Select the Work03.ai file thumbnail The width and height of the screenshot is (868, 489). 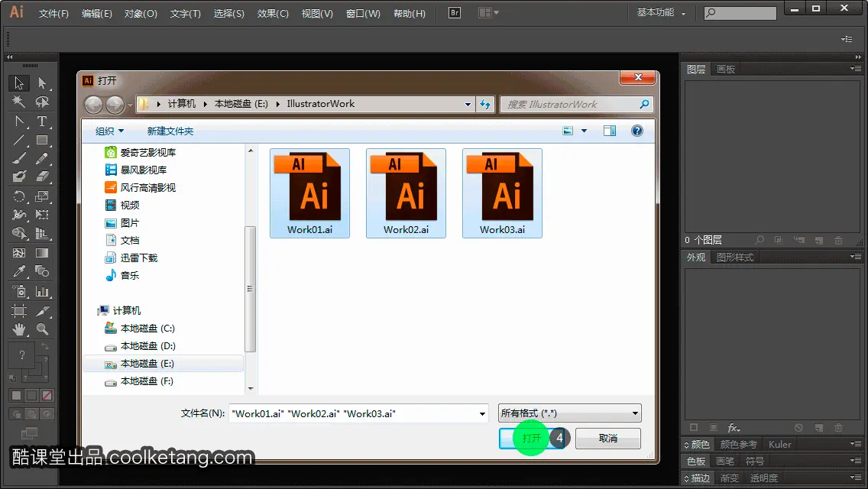click(502, 193)
